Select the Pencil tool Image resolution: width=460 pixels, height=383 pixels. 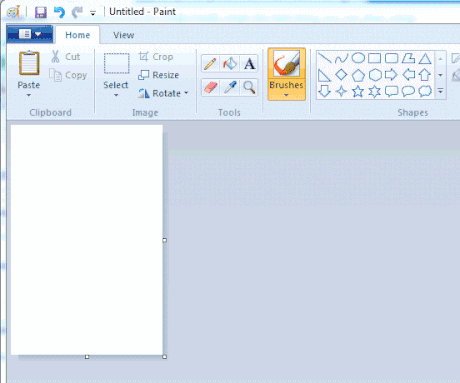210,64
